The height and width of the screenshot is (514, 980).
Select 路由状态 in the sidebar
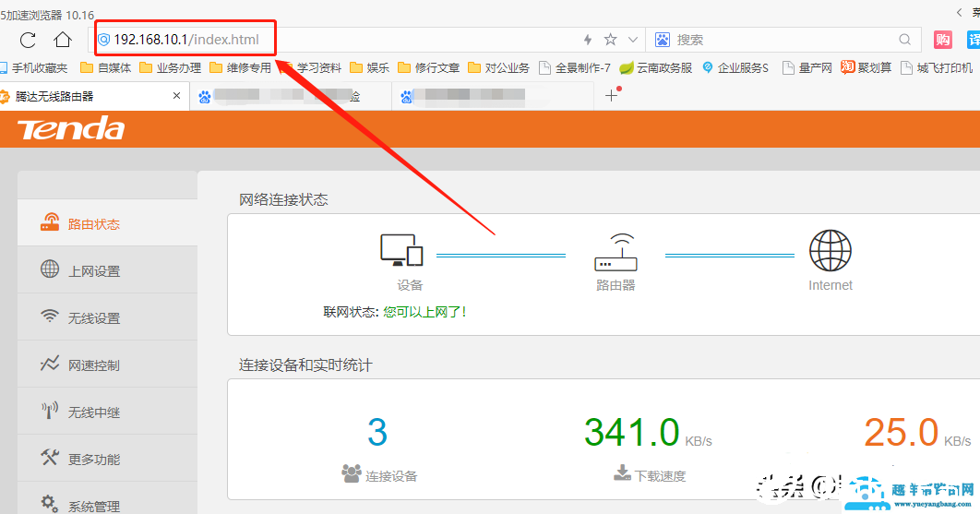pos(107,222)
